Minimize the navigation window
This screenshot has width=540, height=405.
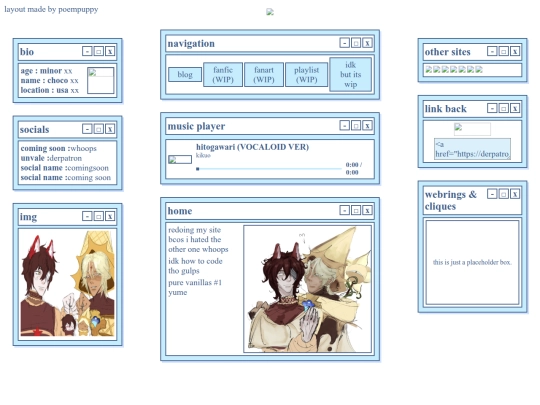tap(344, 43)
